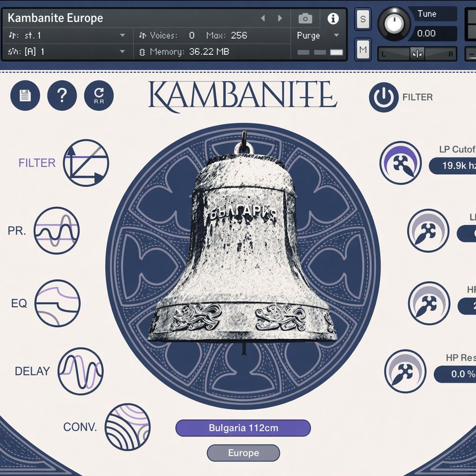
Task: Open the help question mark icon
Action: click(62, 95)
